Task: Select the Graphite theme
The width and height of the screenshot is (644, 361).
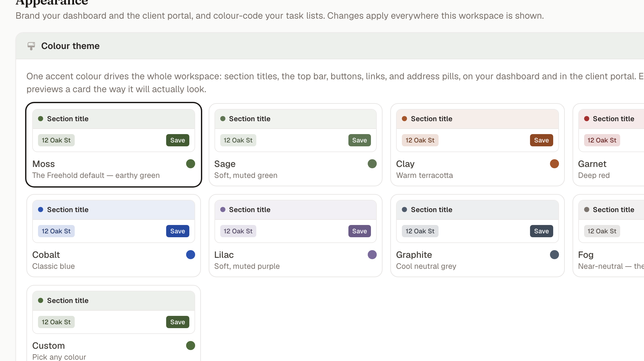Action: (x=478, y=236)
